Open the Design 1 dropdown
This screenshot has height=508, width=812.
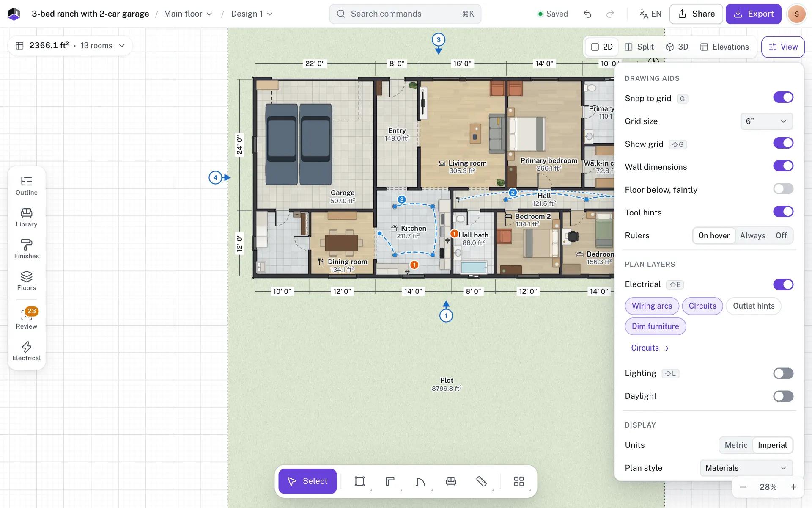coord(252,14)
